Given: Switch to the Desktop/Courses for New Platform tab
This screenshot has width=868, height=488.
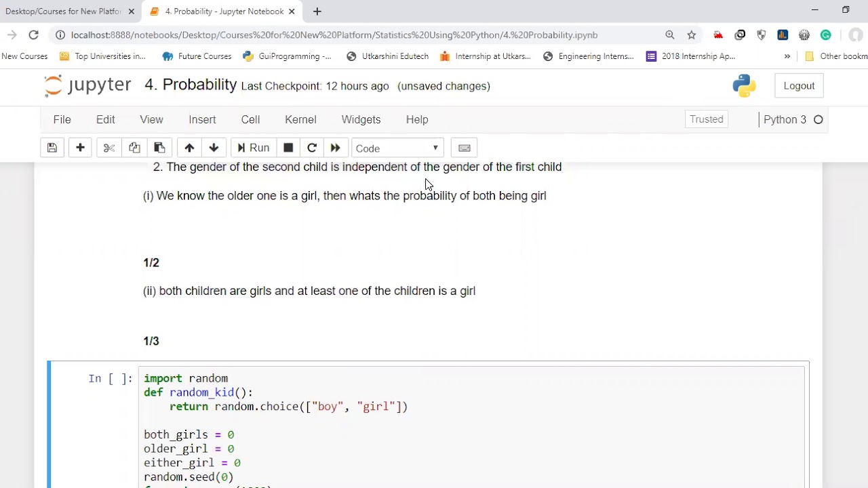Looking at the screenshot, I should (x=63, y=11).
